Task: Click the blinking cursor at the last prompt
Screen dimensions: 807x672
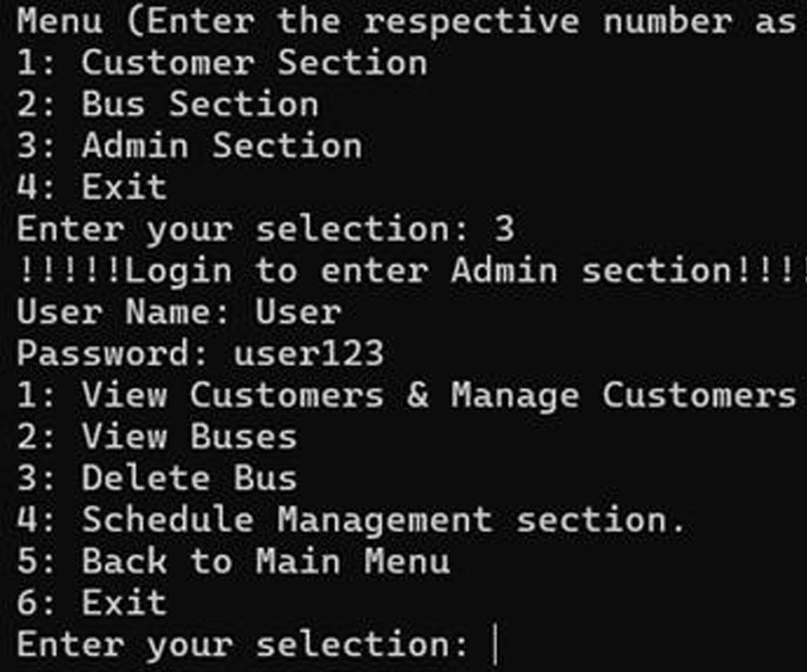Action: 496,645
